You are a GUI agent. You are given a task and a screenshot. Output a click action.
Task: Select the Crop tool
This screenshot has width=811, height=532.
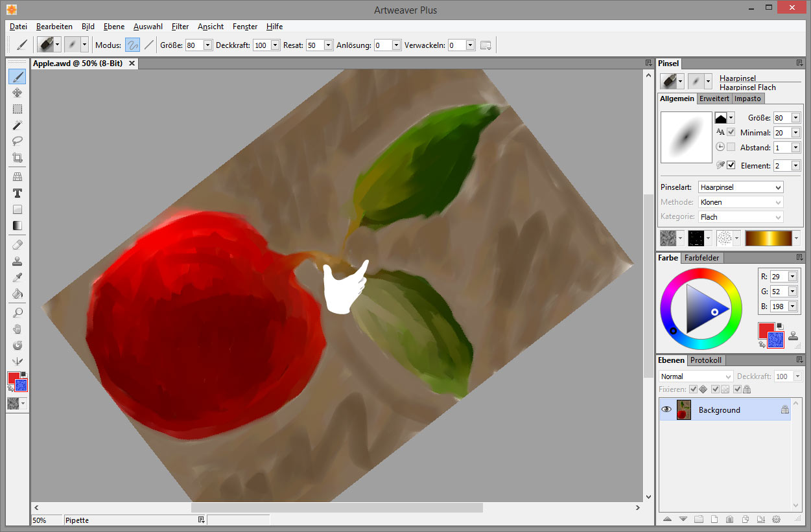18,157
